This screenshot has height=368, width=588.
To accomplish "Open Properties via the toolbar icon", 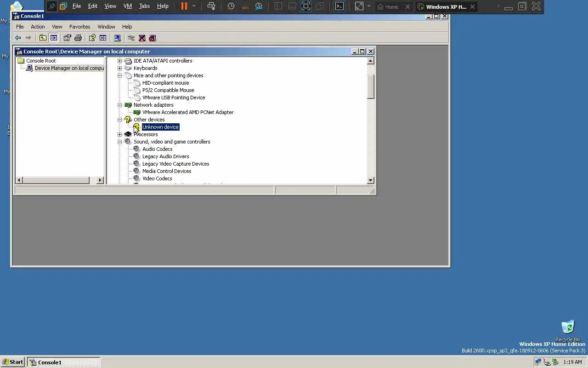I will click(68, 38).
